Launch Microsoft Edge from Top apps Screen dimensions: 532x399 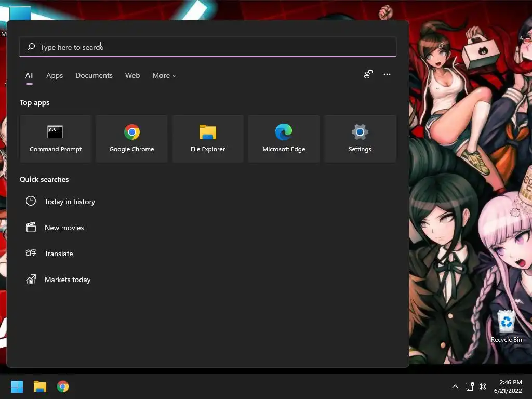click(284, 139)
